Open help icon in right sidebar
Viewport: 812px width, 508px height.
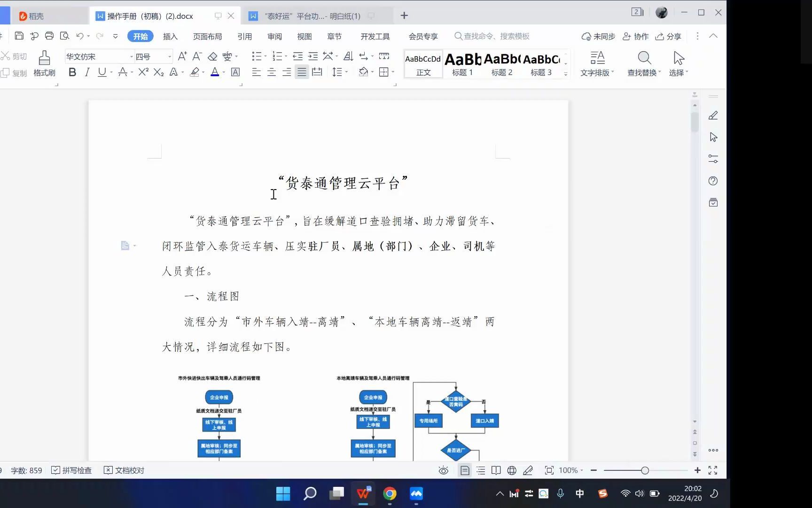713,181
